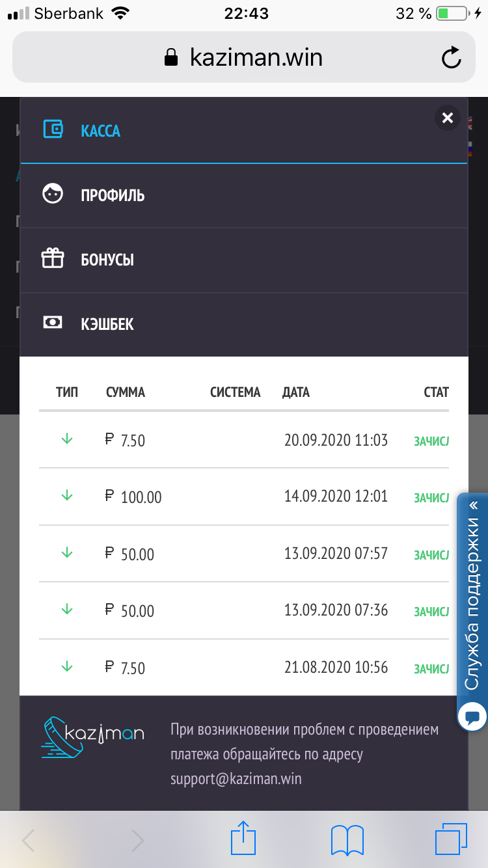Click the Бонусы gift icon
This screenshot has width=488, height=868.
[53, 258]
